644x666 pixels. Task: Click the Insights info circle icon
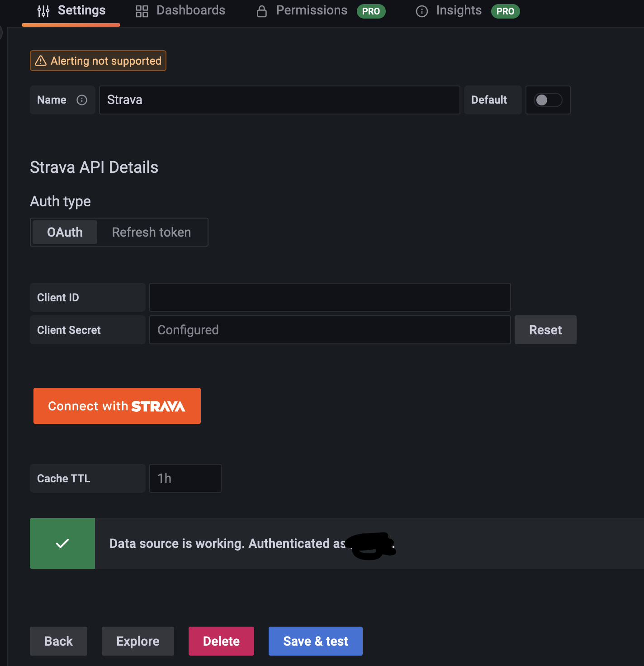point(421,11)
